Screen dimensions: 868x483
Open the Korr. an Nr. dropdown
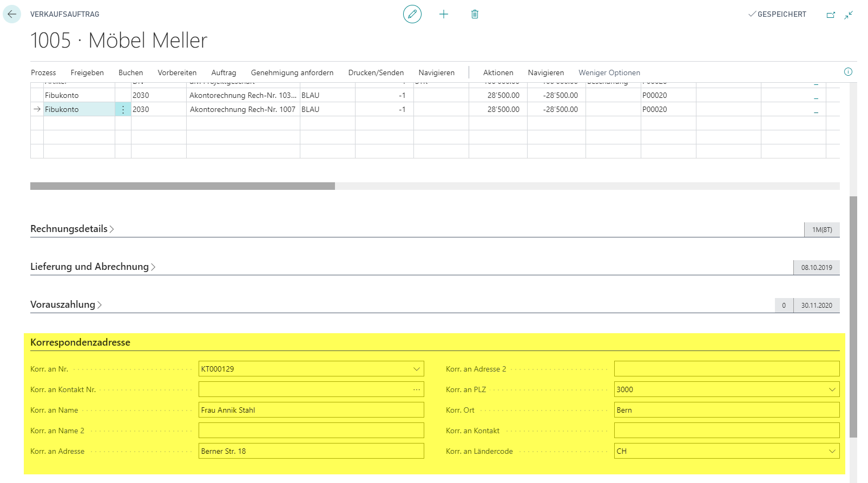pyautogui.click(x=417, y=369)
